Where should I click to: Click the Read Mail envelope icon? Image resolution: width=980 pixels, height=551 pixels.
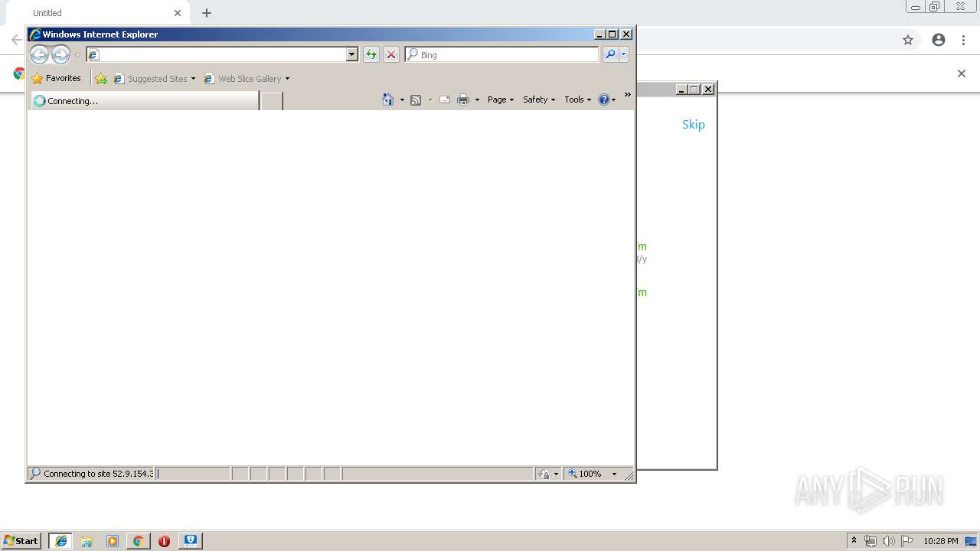pos(444,99)
